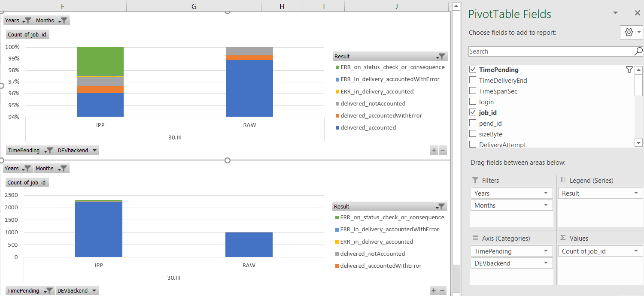The width and height of the screenshot is (644, 296).
Task: Check the login field checkbox
Action: click(x=473, y=102)
